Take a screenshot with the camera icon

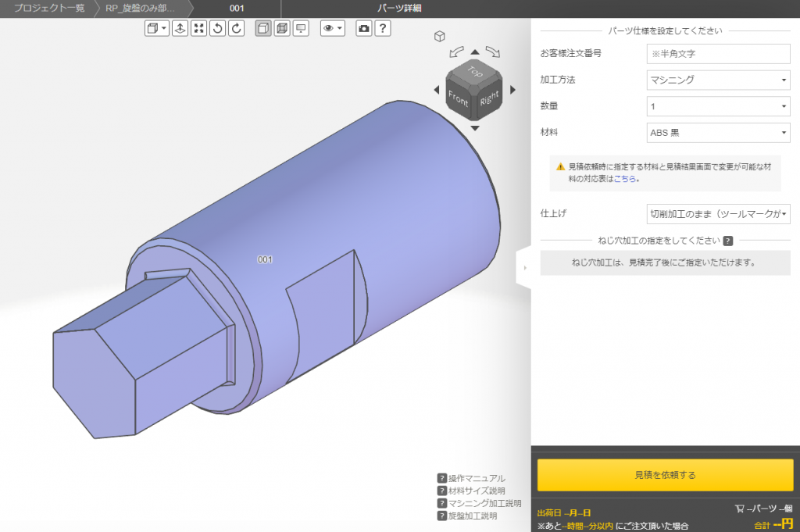(364, 29)
